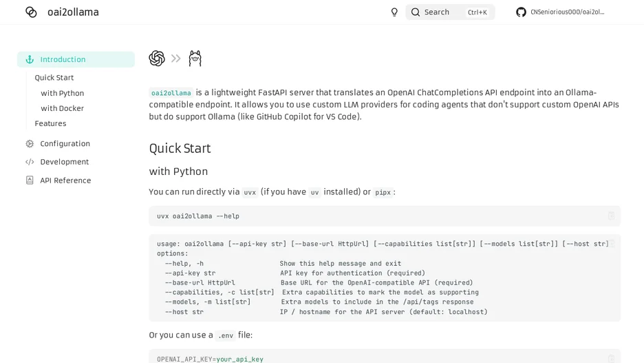Image resolution: width=644 pixels, height=363 pixels.
Task: Open the Search Ctrl+K field
Action: (x=450, y=12)
